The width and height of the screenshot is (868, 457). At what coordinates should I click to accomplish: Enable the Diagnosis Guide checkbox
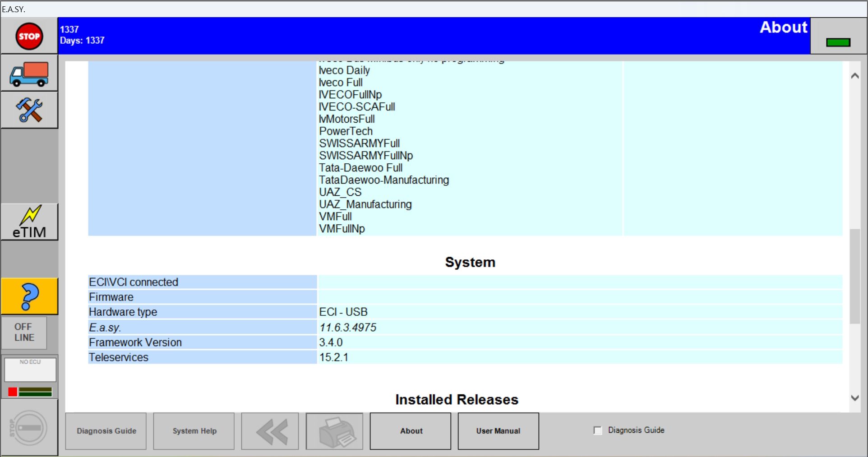pyautogui.click(x=597, y=430)
